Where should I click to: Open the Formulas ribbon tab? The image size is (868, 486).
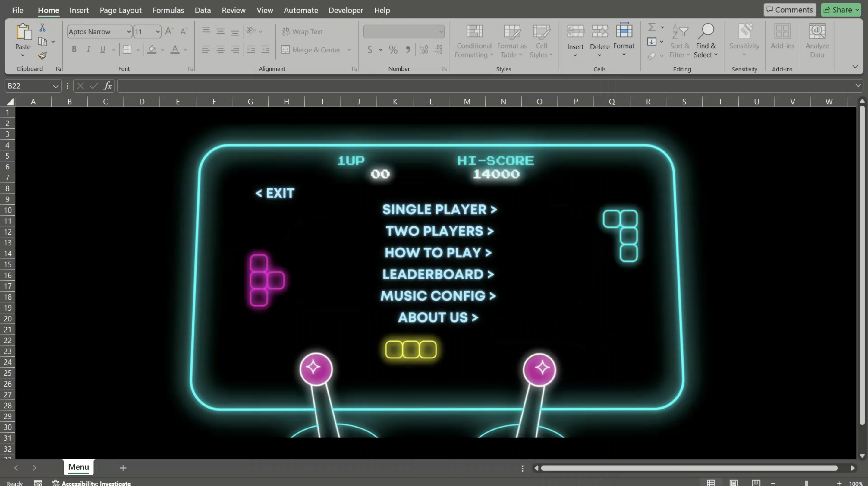click(x=168, y=10)
